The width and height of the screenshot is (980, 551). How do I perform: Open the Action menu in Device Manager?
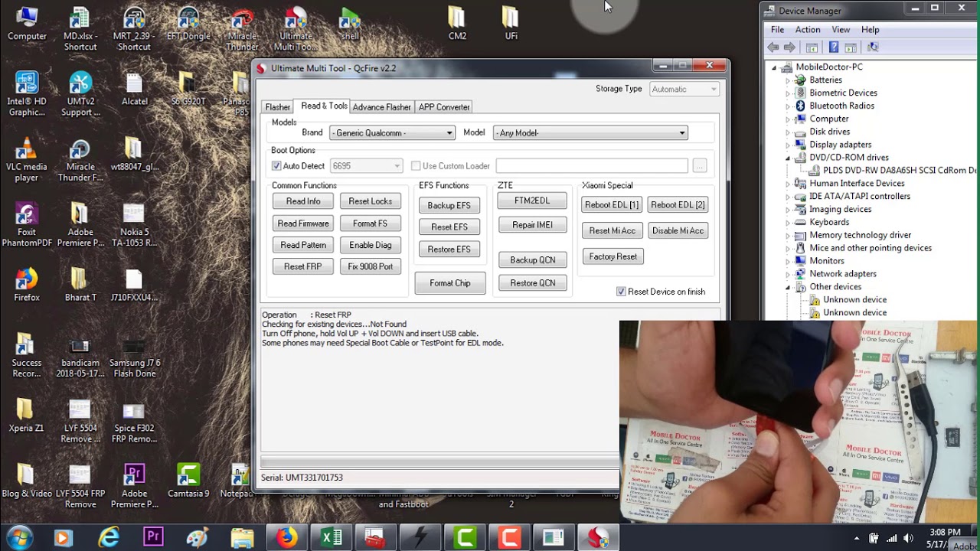click(808, 30)
